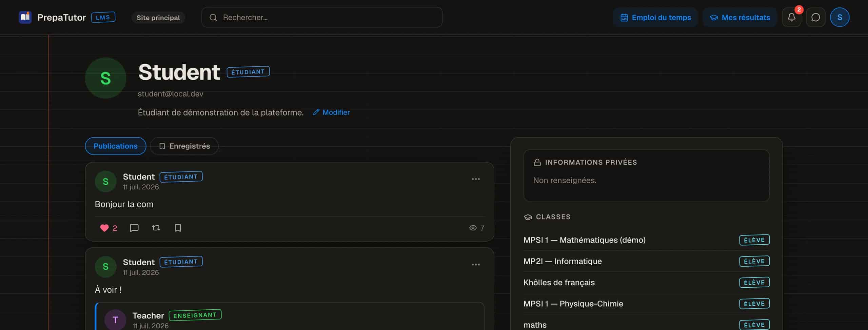The width and height of the screenshot is (868, 330).
Task: Click the search magnifier icon
Action: [213, 17]
